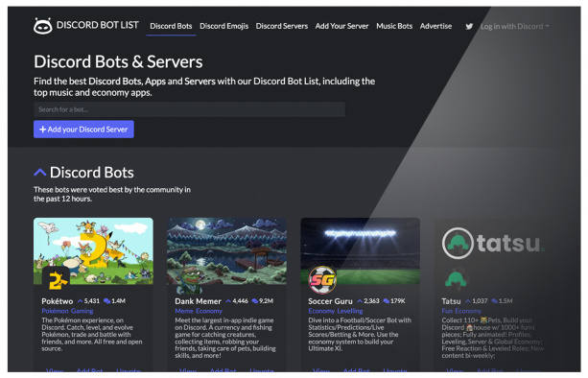Viewport: 588px width, 378px height.
Task: Select the Economy tag under Dank Memer
Action: pos(209,311)
